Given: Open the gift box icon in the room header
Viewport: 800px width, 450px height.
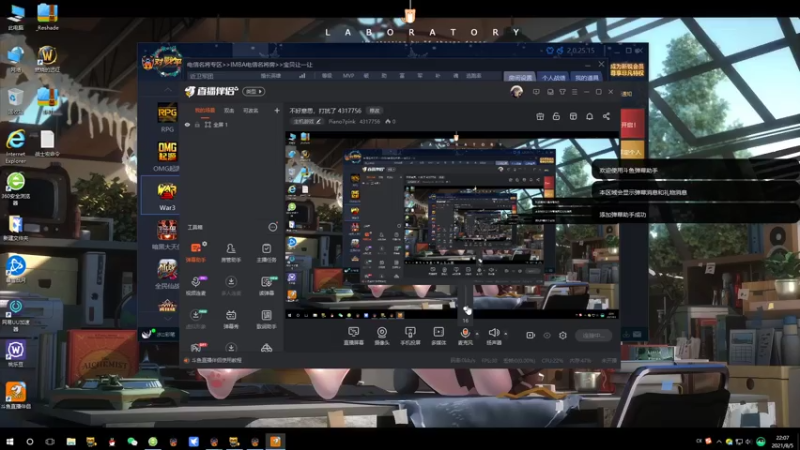Looking at the screenshot, I should [x=540, y=116].
